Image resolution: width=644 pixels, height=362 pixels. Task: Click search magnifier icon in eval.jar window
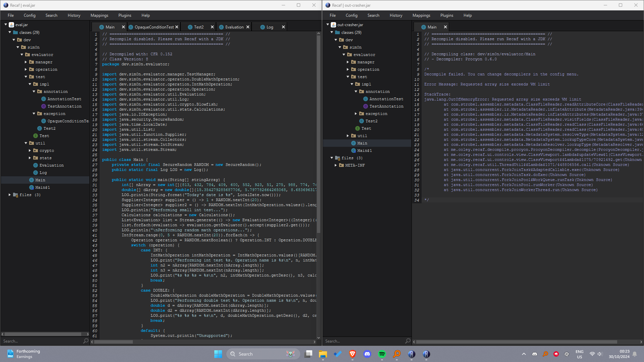pyautogui.click(x=86, y=341)
